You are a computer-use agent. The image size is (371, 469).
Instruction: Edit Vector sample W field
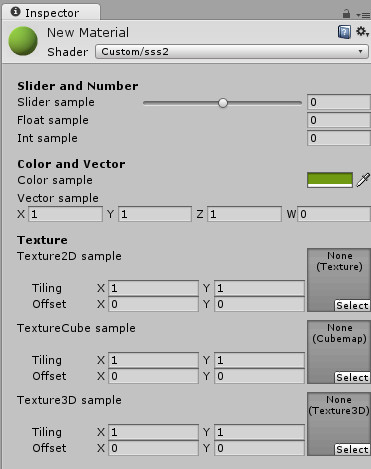(x=334, y=214)
